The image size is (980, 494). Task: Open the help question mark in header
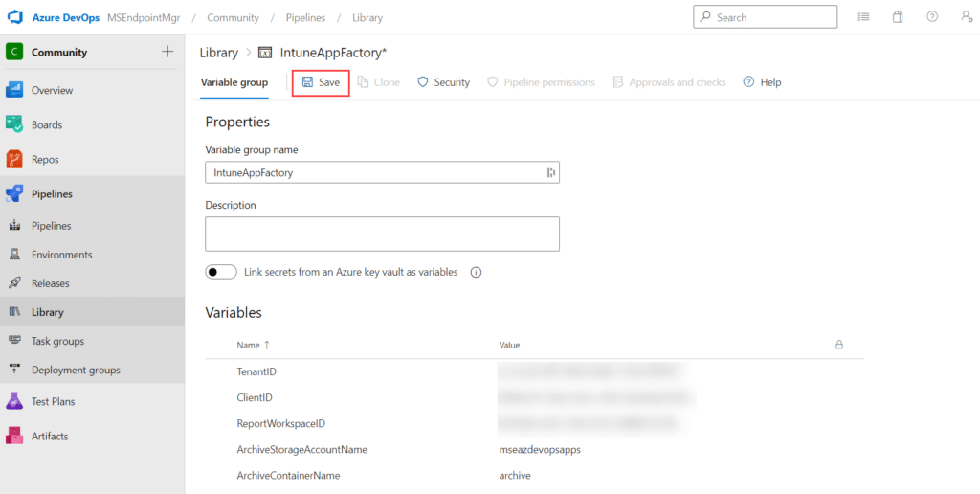[932, 17]
